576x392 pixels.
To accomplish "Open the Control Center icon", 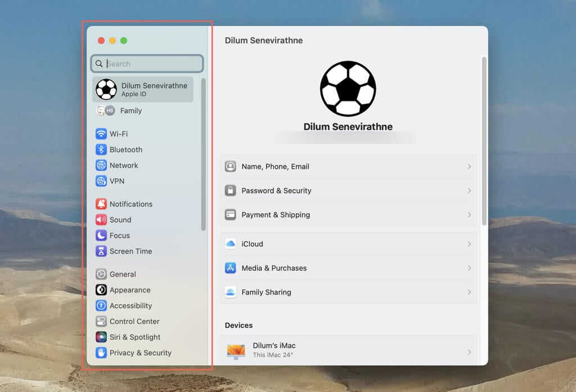I will pyautogui.click(x=101, y=322).
